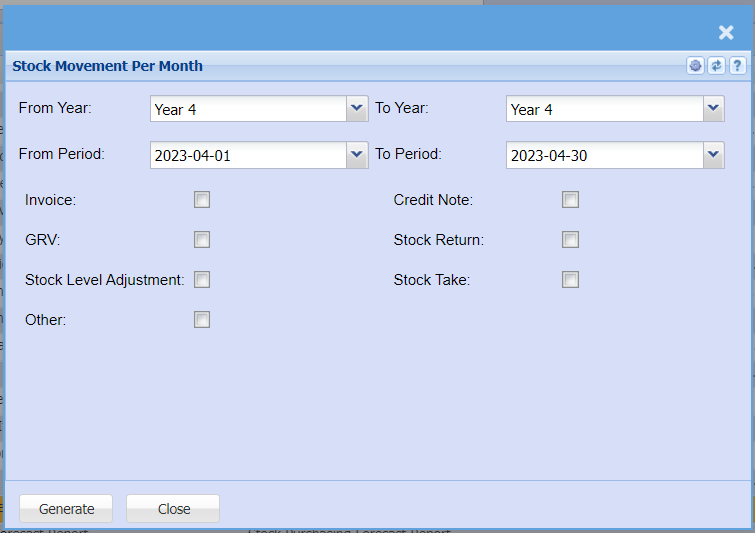Click the To Period field showing 2023-04-30
The image size is (755, 533).
tap(604, 156)
